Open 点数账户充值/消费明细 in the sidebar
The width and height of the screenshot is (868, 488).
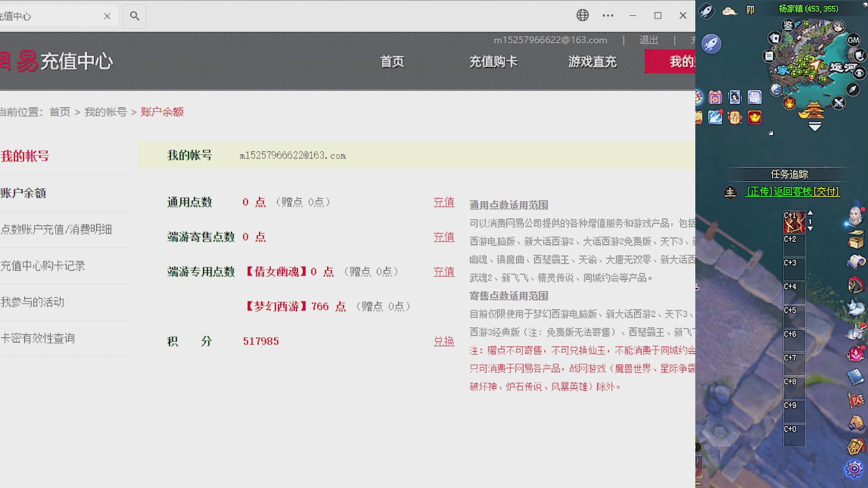[56, 230]
